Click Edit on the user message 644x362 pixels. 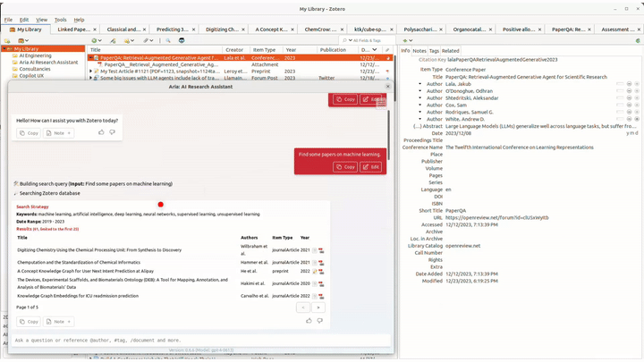coord(371,167)
